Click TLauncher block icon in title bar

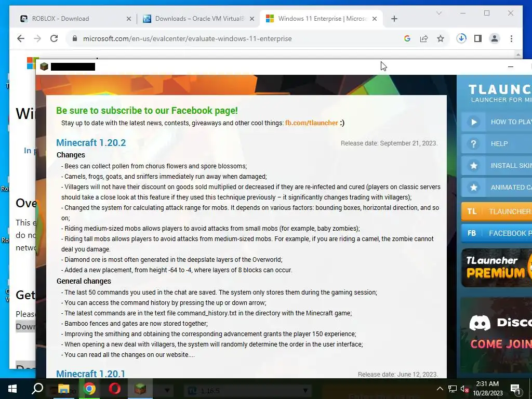coord(44,66)
